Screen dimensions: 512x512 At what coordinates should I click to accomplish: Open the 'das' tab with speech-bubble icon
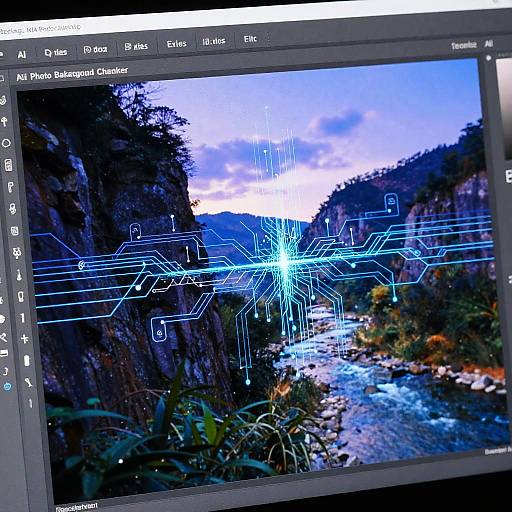pyautogui.click(x=56, y=52)
